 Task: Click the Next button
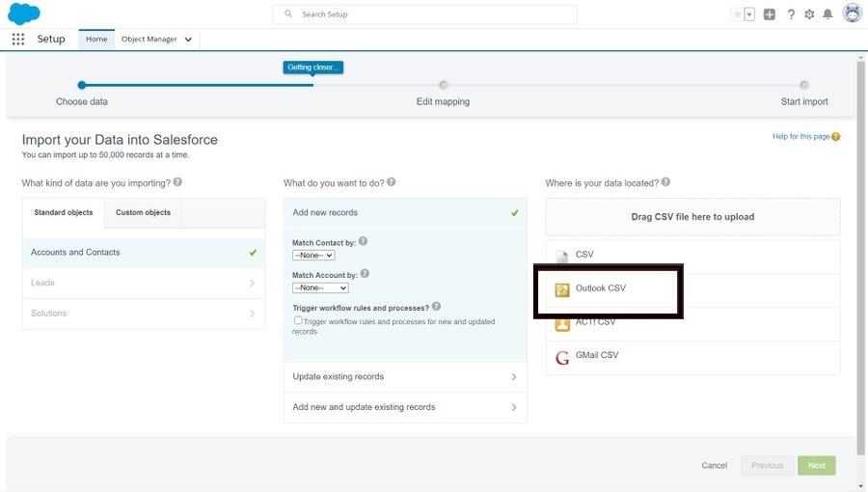pyautogui.click(x=817, y=465)
